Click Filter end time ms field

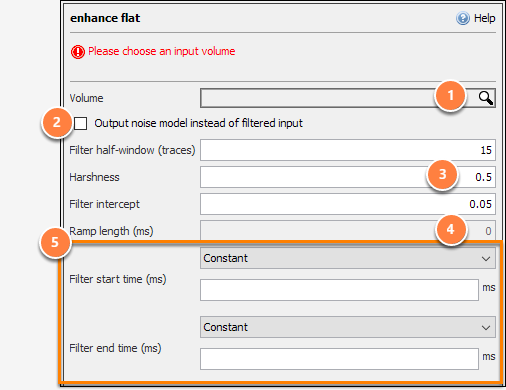(x=339, y=359)
